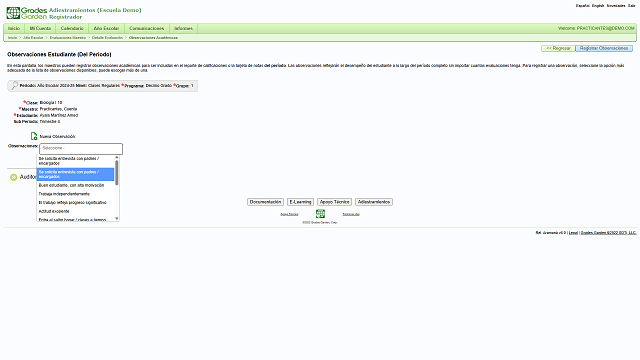The height and width of the screenshot is (360, 640).
Task: Select 'Trabaja independientemente' option
Action: tap(76, 194)
